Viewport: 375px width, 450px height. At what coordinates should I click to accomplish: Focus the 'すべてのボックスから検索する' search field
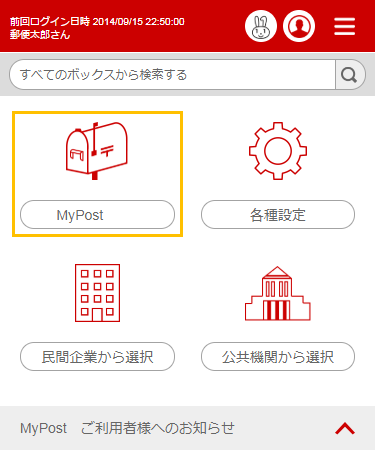click(172, 75)
